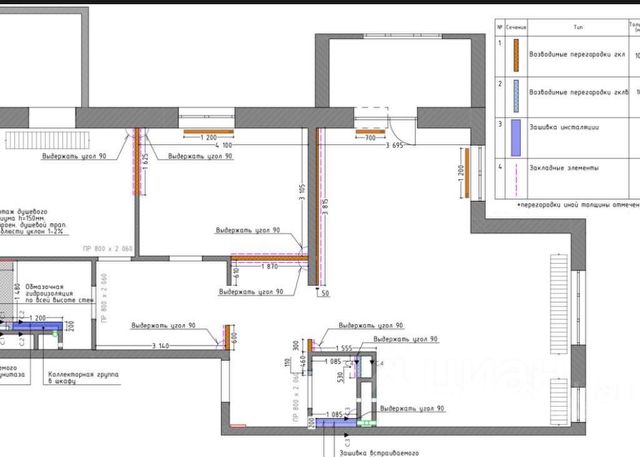Click the "Тип" column header in legend
The width and height of the screenshot is (640, 457).
point(578,27)
